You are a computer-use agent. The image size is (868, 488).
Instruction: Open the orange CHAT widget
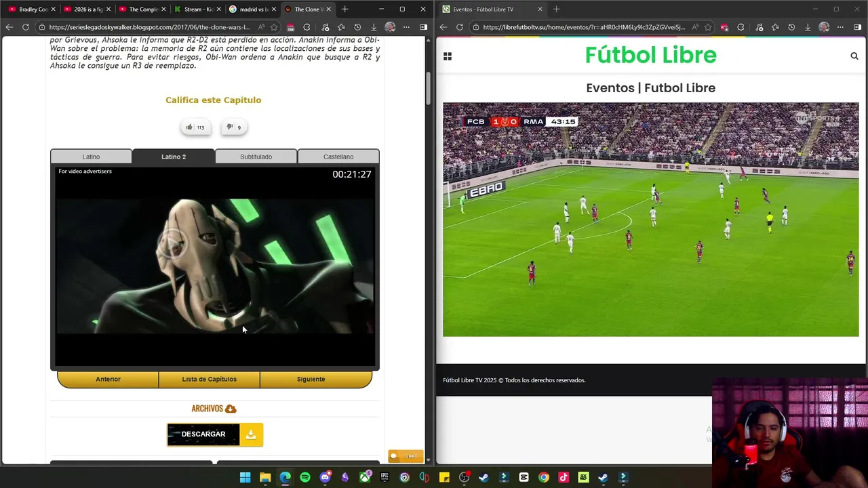coord(406,456)
